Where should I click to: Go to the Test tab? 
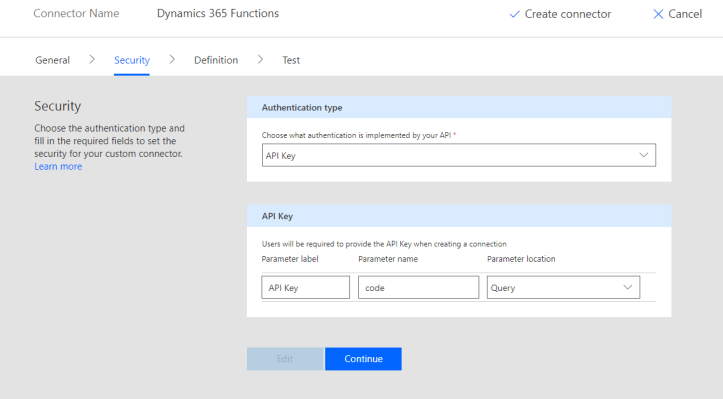[291, 60]
